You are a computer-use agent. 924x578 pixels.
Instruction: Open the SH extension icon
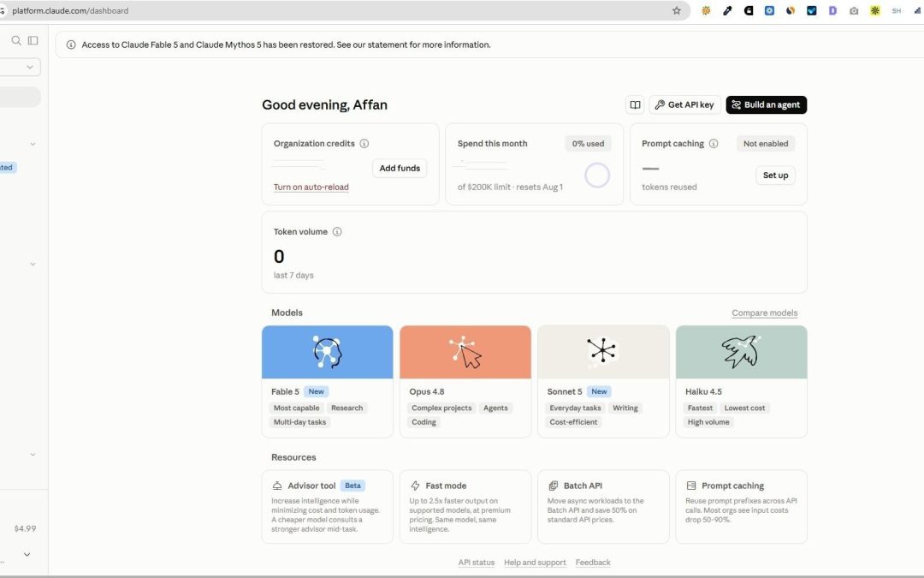point(897,10)
